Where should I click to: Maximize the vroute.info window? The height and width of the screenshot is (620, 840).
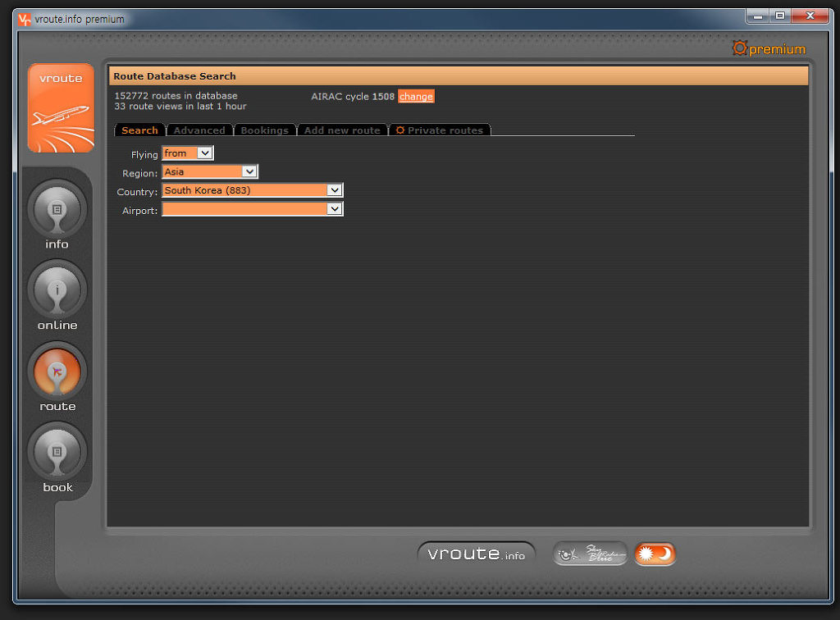click(x=780, y=16)
